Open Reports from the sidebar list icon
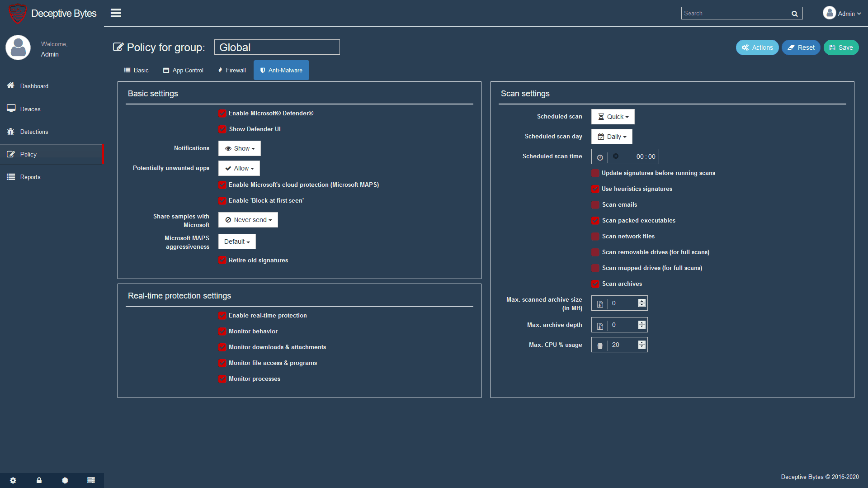868x488 pixels. click(x=30, y=177)
